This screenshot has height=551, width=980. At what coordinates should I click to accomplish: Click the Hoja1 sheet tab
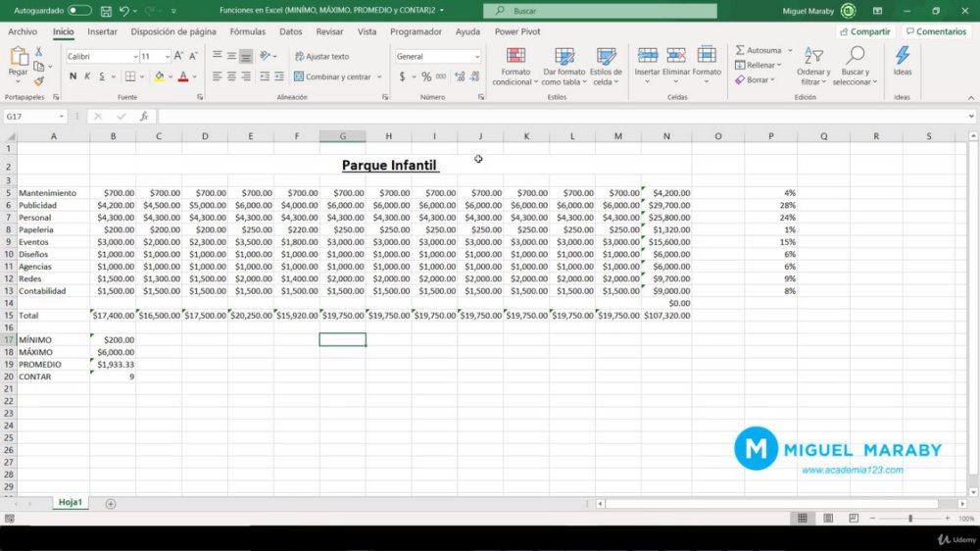(70, 502)
